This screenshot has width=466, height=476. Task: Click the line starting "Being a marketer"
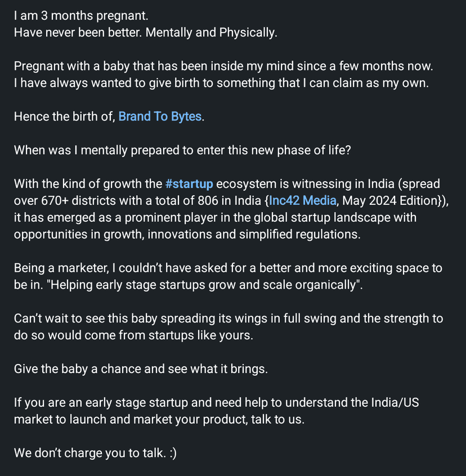227,268
